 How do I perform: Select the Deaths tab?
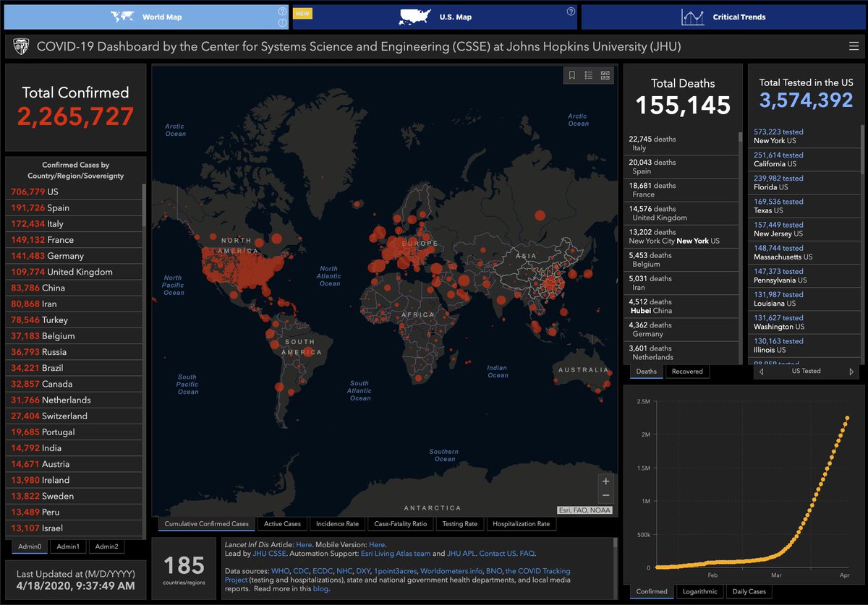coord(647,372)
